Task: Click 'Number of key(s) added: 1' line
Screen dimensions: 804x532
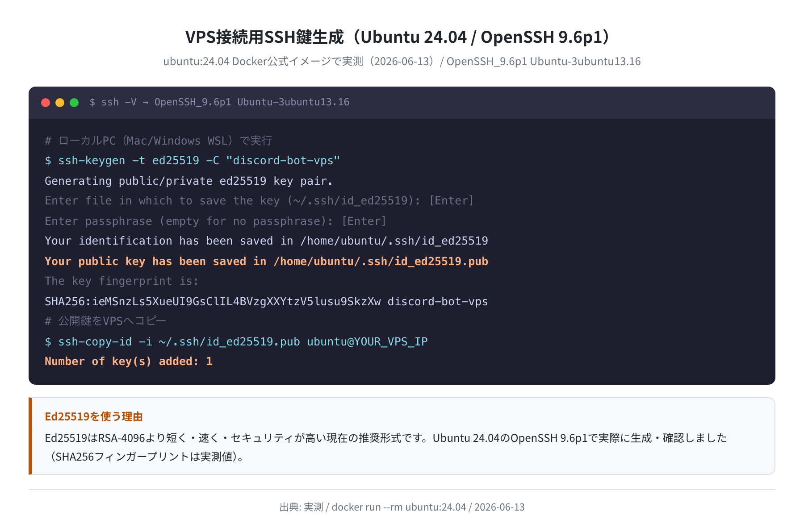Action: [x=129, y=362]
